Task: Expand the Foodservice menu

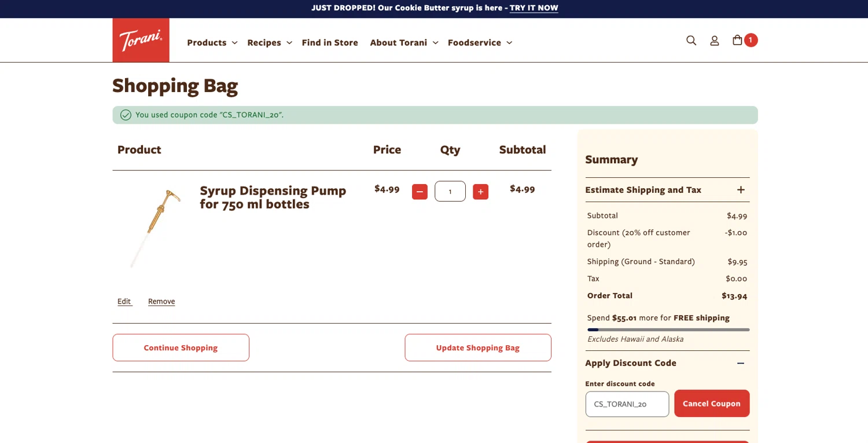Action: (480, 42)
